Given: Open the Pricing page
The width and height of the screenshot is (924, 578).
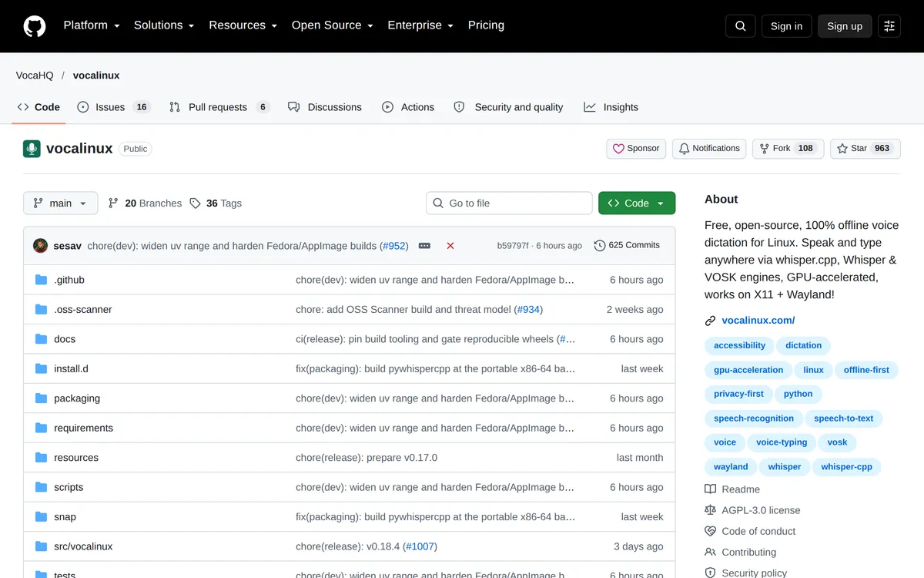Looking at the screenshot, I should [486, 25].
